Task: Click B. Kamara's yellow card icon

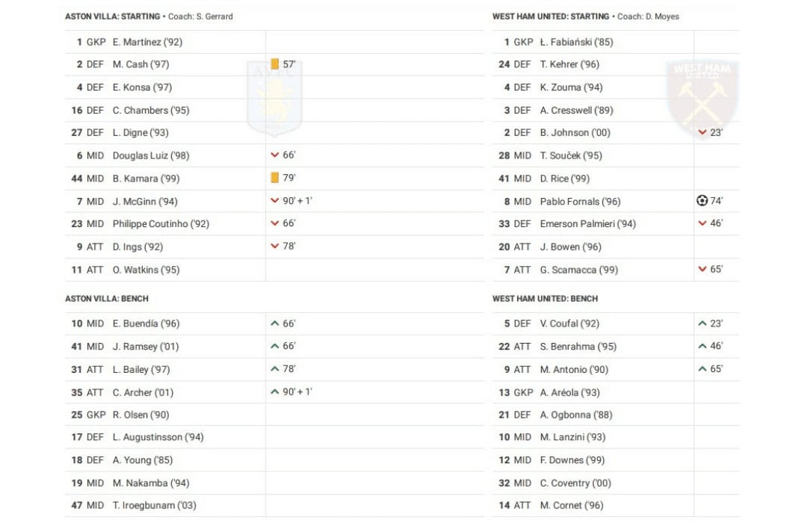Action: [275, 179]
